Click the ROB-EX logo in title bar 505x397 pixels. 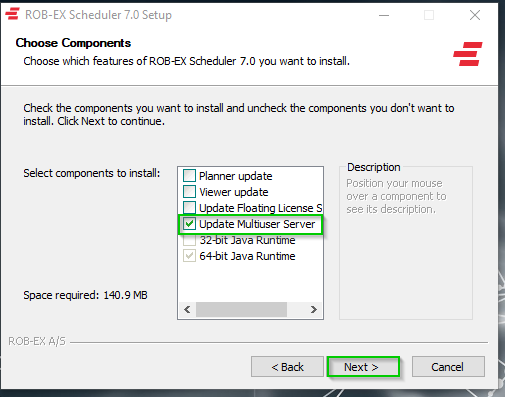(x=12, y=14)
